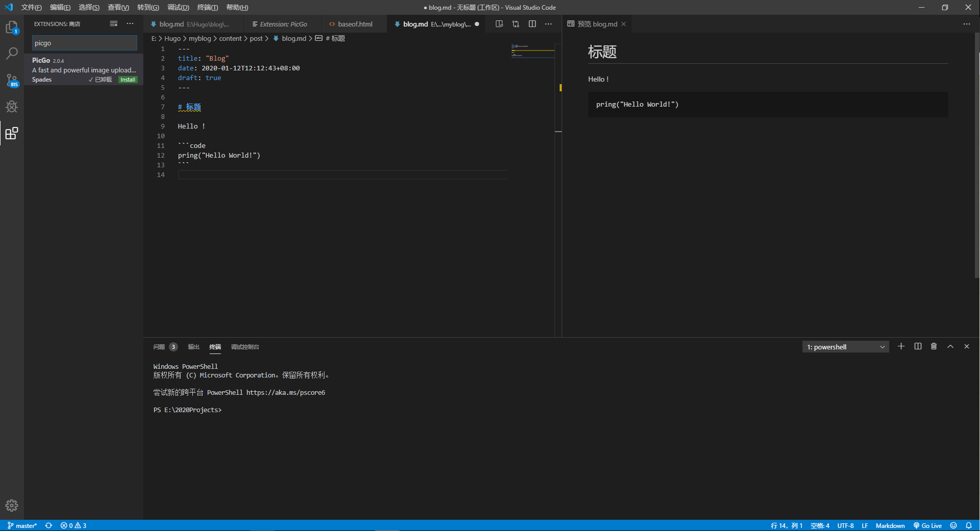Install the PicGo extension
The image size is (980, 531).
click(x=128, y=80)
